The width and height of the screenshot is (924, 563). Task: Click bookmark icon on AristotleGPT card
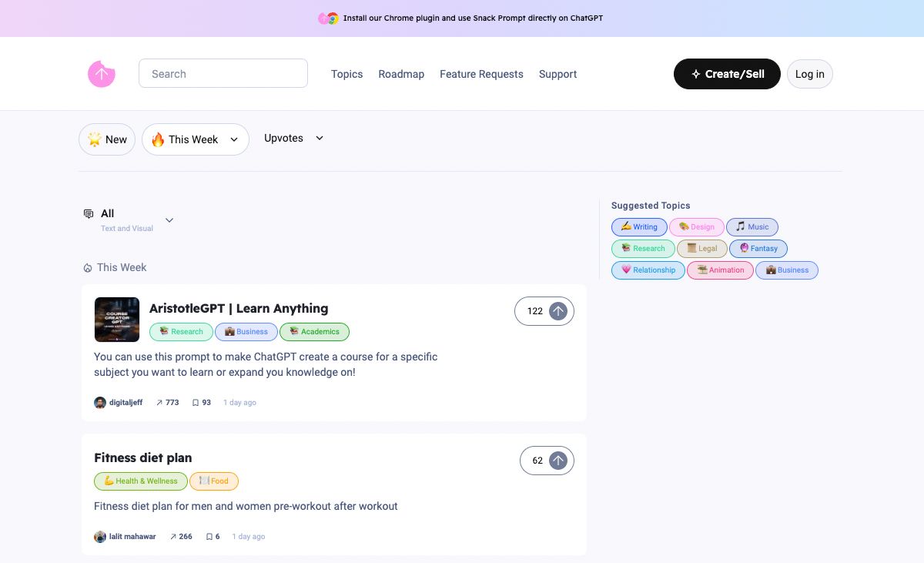[196, 403]
